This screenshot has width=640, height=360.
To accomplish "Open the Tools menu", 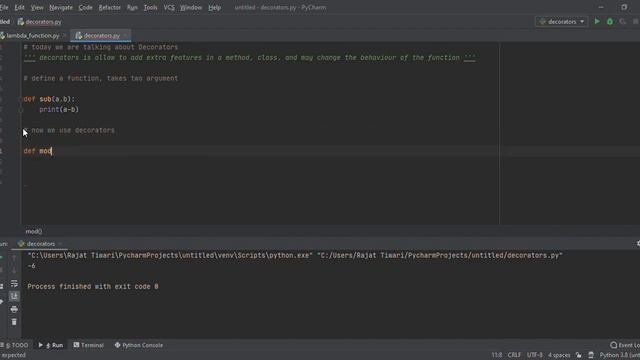I will tap(150, 7).
